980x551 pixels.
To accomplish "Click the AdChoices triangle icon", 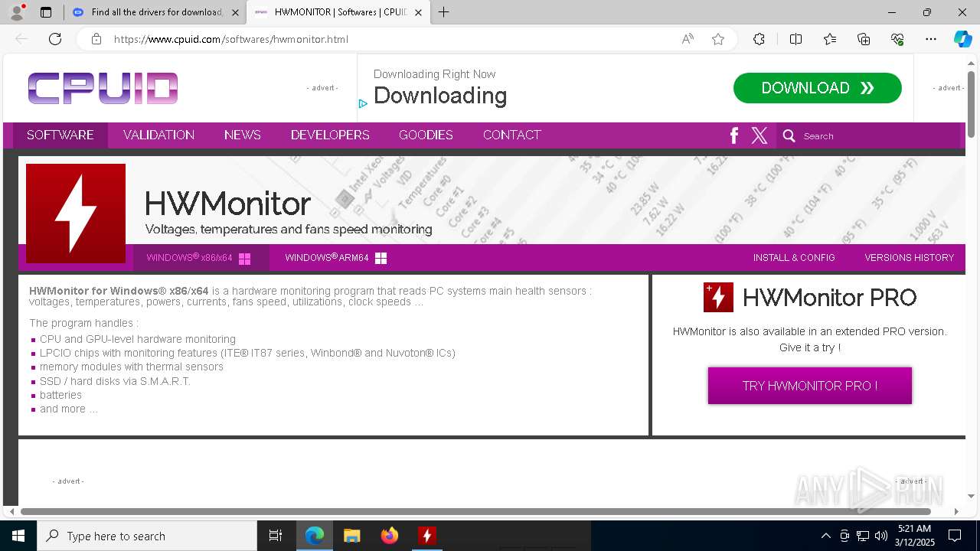I will pos(363,103).
